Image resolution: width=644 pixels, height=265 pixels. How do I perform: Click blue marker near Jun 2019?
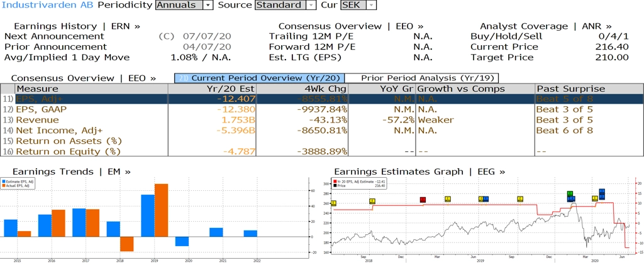[486, 199]
